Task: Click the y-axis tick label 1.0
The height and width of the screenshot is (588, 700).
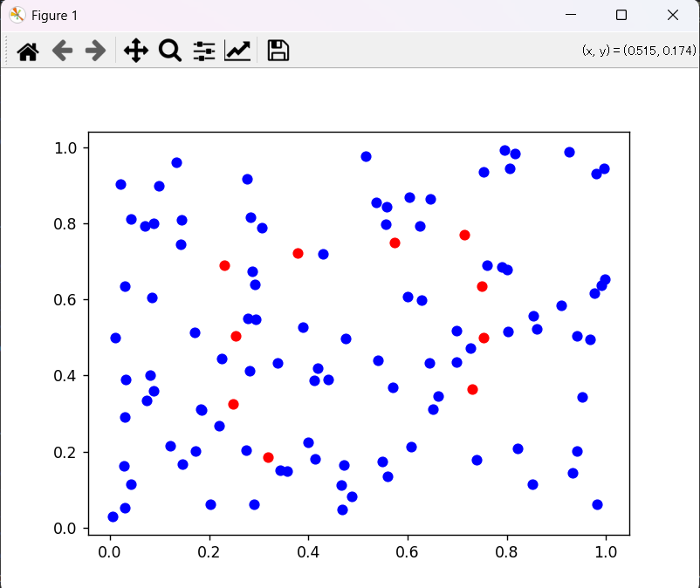Action: (65, 147)
